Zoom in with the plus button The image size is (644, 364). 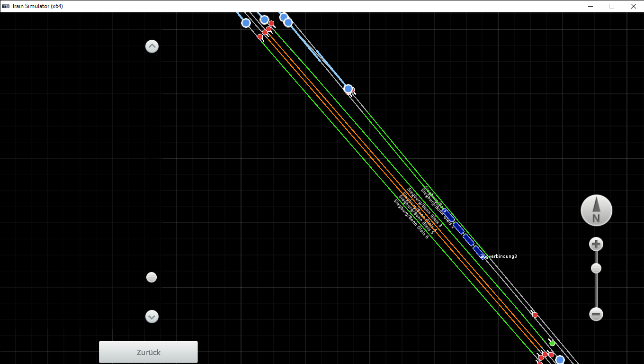[596, 245]
